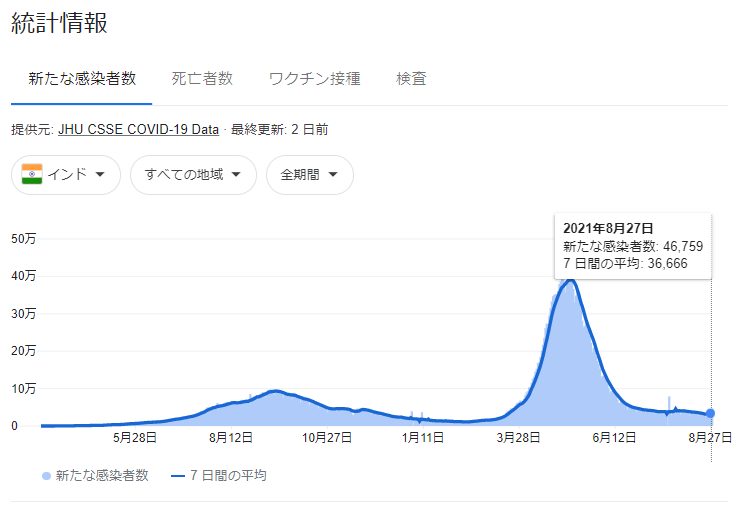Click the 2021年8月27日 tooltip heading
This screenshot has width=740, height=514.
click(608, 228)
